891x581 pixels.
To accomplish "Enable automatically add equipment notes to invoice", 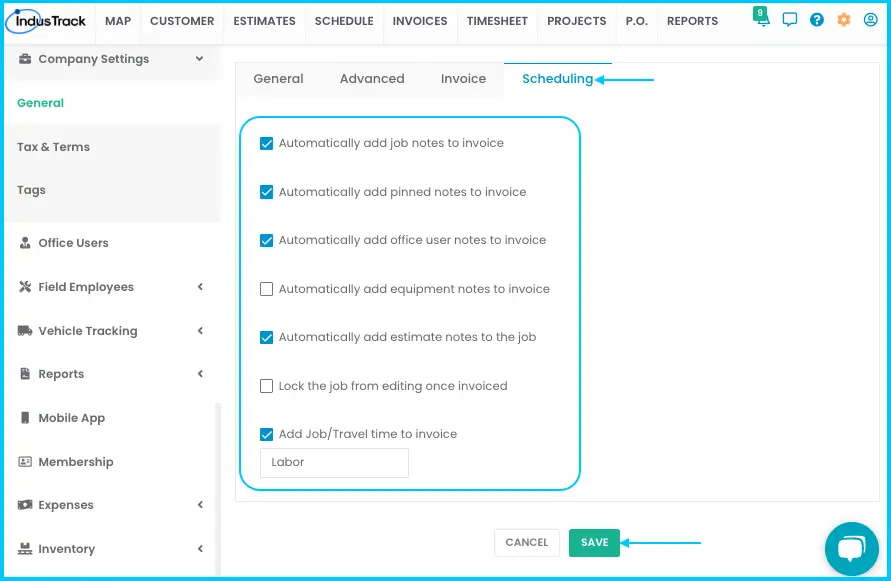I will pyautogui.click(x=267, y=289).
